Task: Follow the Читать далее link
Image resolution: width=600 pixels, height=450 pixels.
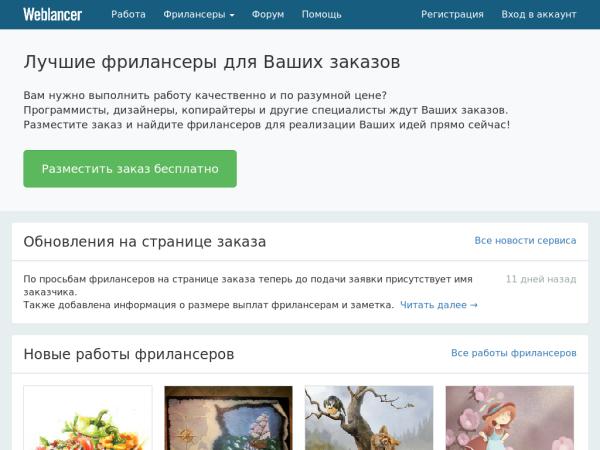Action: (x=439, y=305)
